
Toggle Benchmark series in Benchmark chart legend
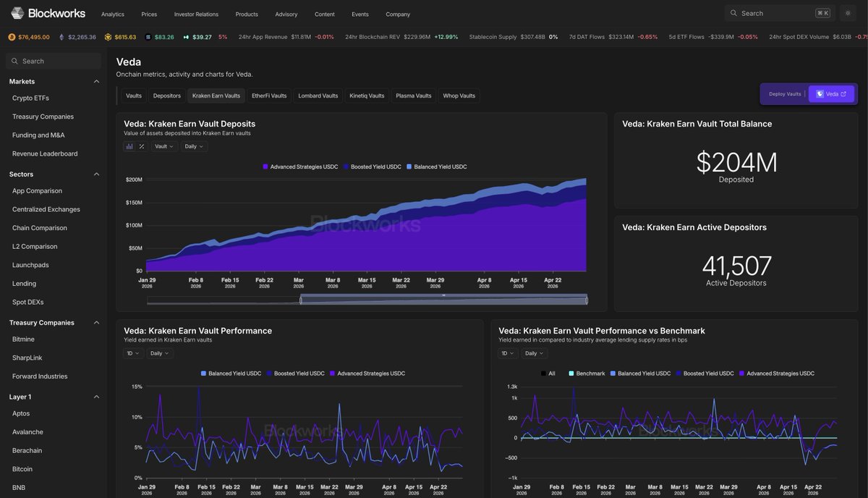pos(587,373)
